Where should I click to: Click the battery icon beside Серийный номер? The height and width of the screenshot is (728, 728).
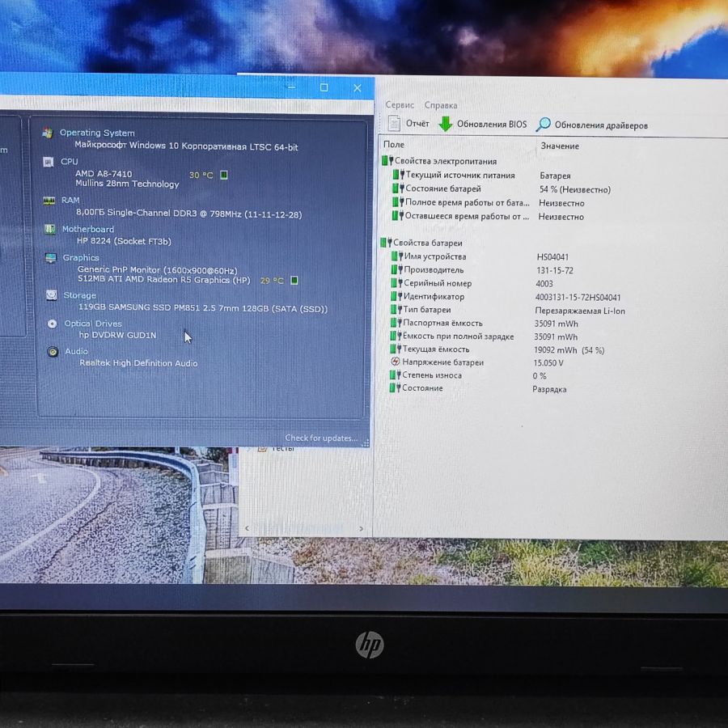(x=396, y=282)
